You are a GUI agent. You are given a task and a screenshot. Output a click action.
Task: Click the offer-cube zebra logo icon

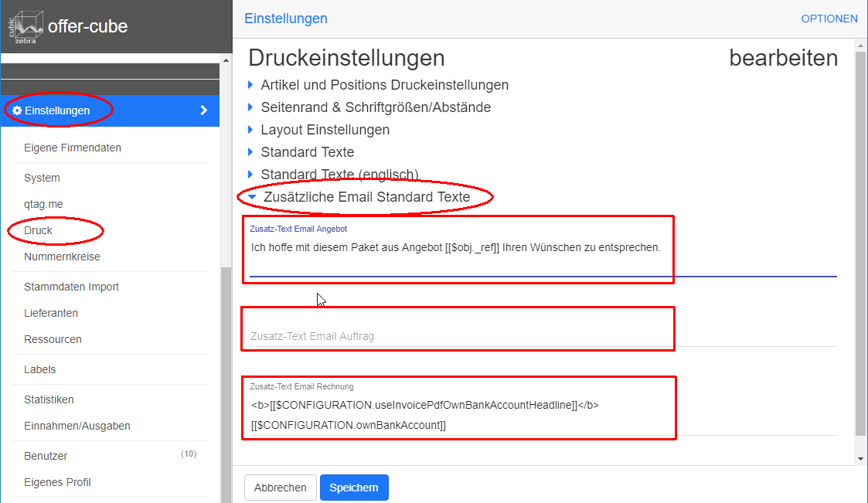point(25,27)
